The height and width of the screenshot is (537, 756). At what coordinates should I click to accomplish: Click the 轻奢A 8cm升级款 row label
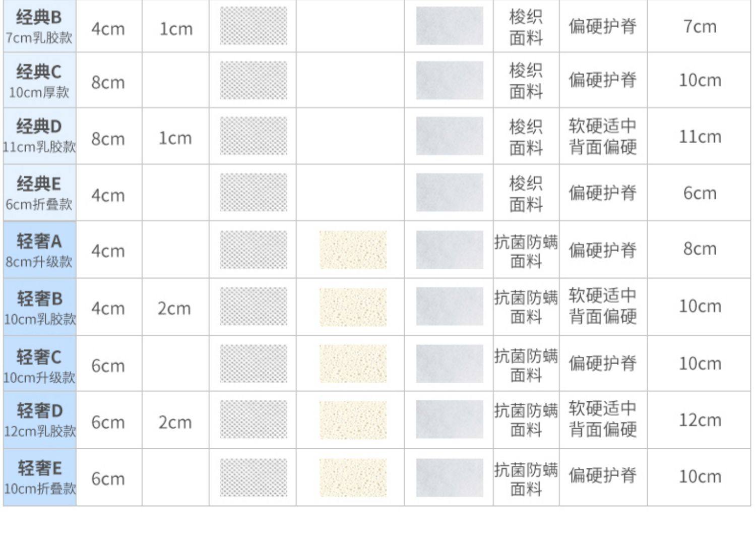[39, 250]
